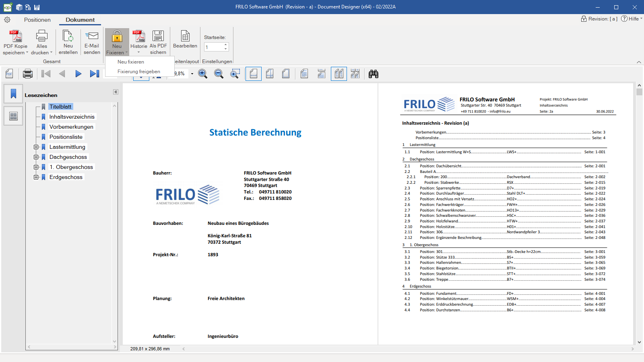The height and width of the screenshot is (362, 644).
Task: Click Bearbeiten page layout icon
Action: (x=185, y=36)
